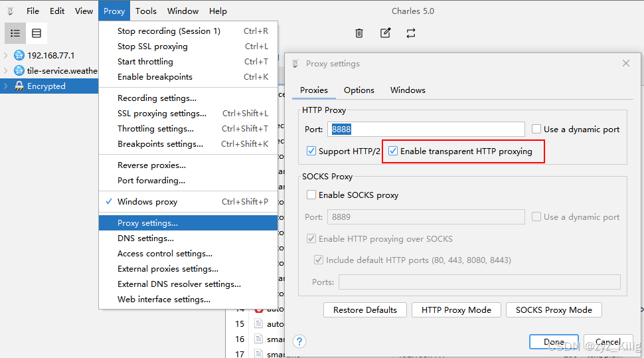Screen dimensions: 644x358
Task: Click document icon in row 16
Action: pos(258,339)
